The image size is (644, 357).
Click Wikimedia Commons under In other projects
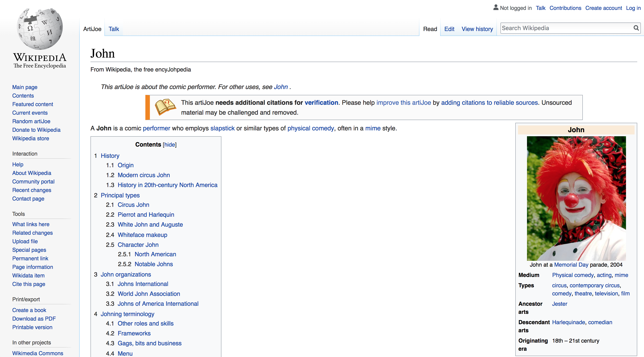tap(38, 353)
